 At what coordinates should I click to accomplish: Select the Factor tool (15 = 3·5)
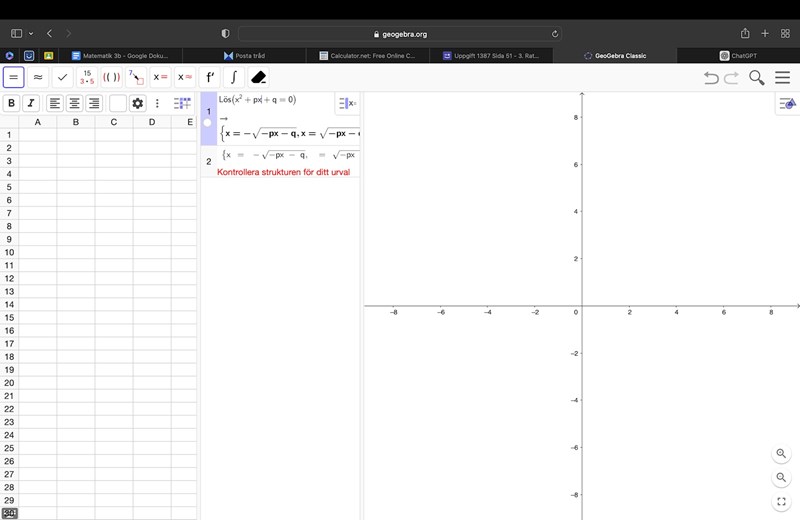click(87, 77)
